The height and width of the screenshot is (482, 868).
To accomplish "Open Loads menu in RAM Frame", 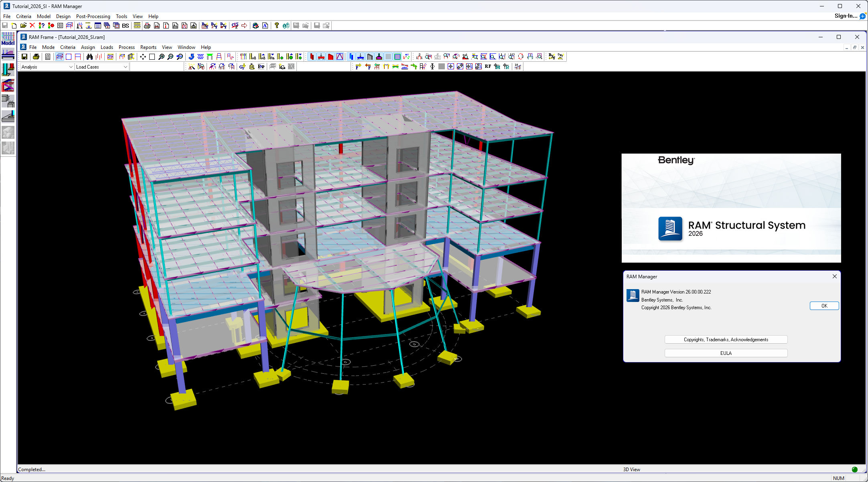I will pos(107,47).
